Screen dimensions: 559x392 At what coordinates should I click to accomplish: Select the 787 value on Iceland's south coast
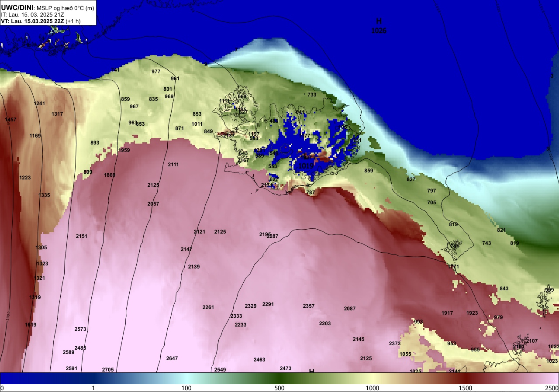click(311, 193)
